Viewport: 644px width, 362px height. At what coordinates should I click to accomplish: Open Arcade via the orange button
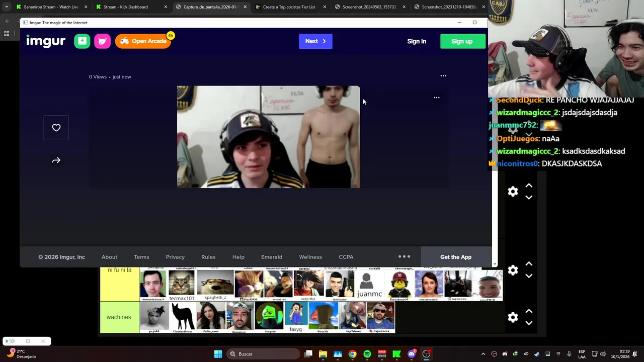click(x=143, y=41)
